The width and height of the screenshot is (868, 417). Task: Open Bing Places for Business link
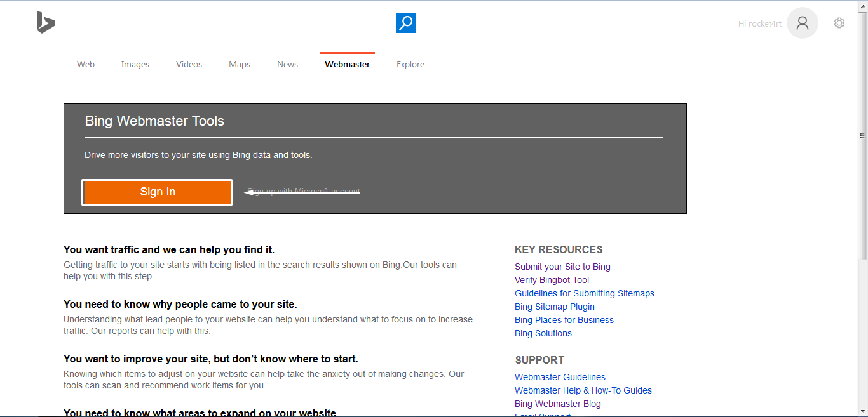564,320
